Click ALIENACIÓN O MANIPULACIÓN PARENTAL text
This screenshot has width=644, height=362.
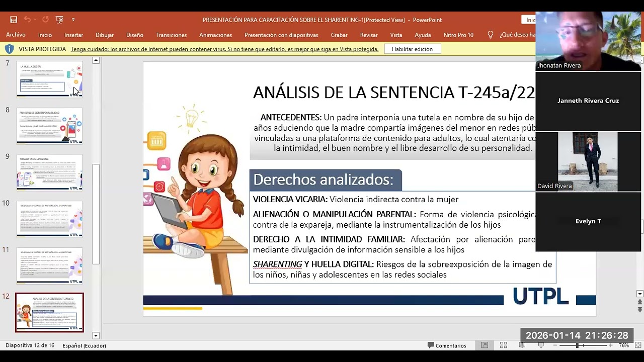pos(394,219)
